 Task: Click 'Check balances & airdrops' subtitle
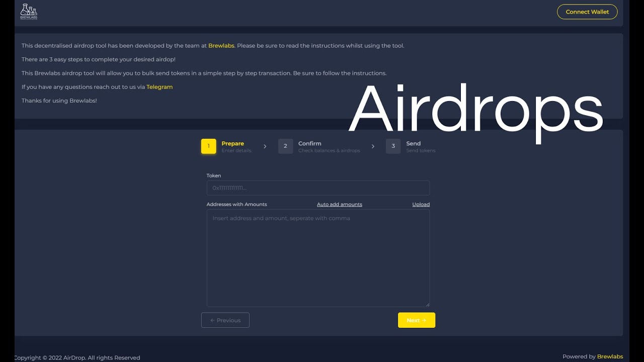pyautogui.click(x=329, y=151)
